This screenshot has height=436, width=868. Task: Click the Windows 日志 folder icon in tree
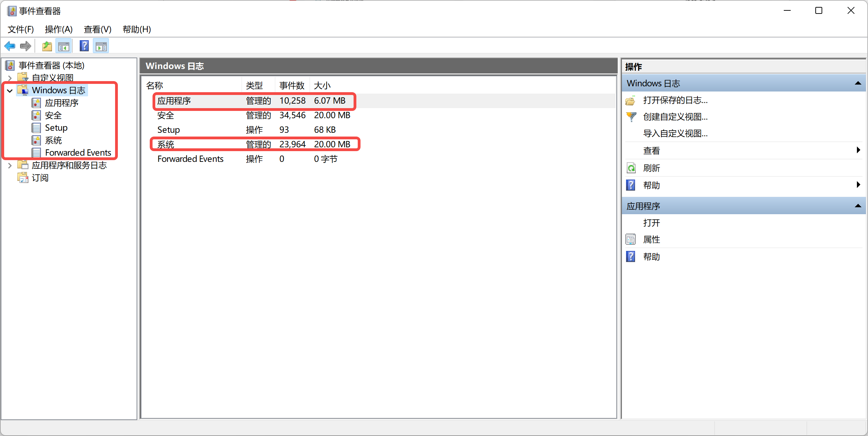(23, 90)
